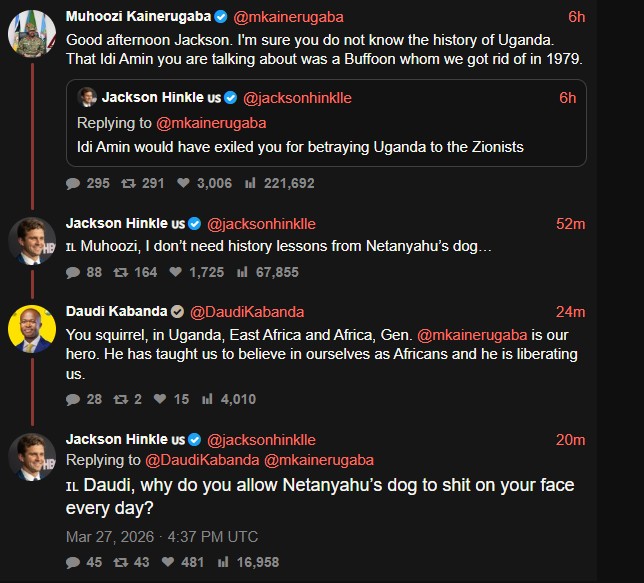Viewport: 644px width, 583px height.
Task: Retweet Muhoozi Kainerugaba's tweet with 291 retweets
Action: click(128, 183)
